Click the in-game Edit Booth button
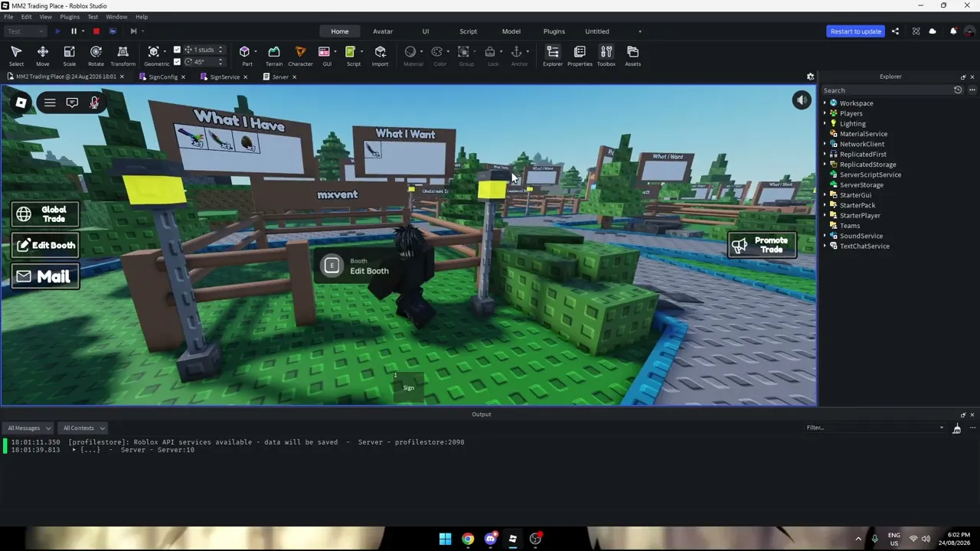Screen dimensions: 980x551 tap(45, 246)
